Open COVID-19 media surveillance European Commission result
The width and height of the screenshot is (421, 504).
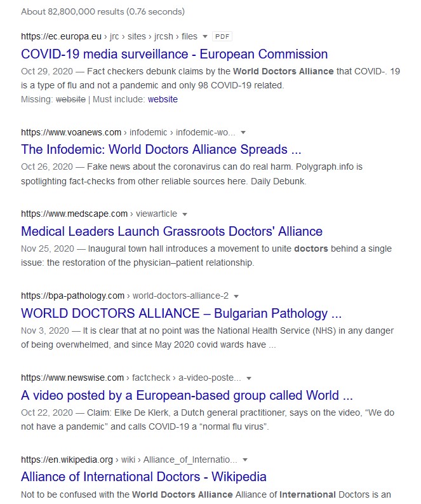pyautogui.click(x=174, y=54)
